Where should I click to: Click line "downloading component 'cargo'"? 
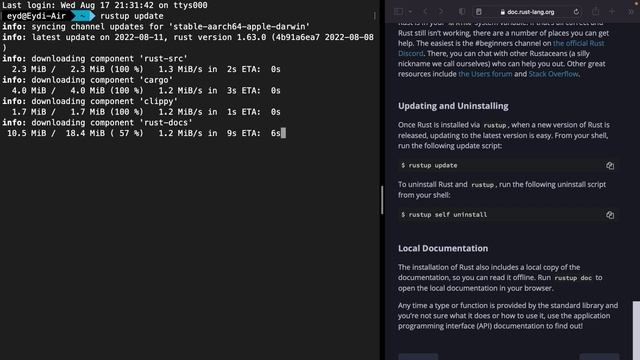87,80
